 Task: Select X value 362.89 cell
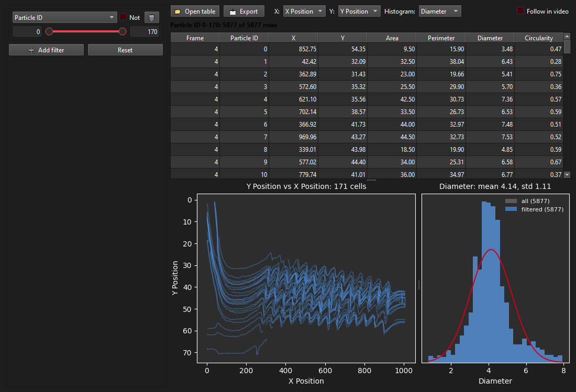[x=294, y=74]
